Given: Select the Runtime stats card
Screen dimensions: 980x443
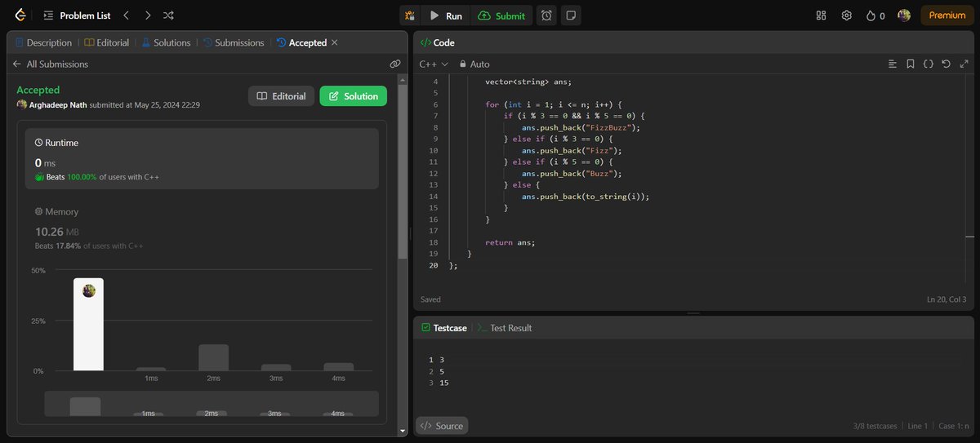Looking at the screenshot, I should click(202, 158).
